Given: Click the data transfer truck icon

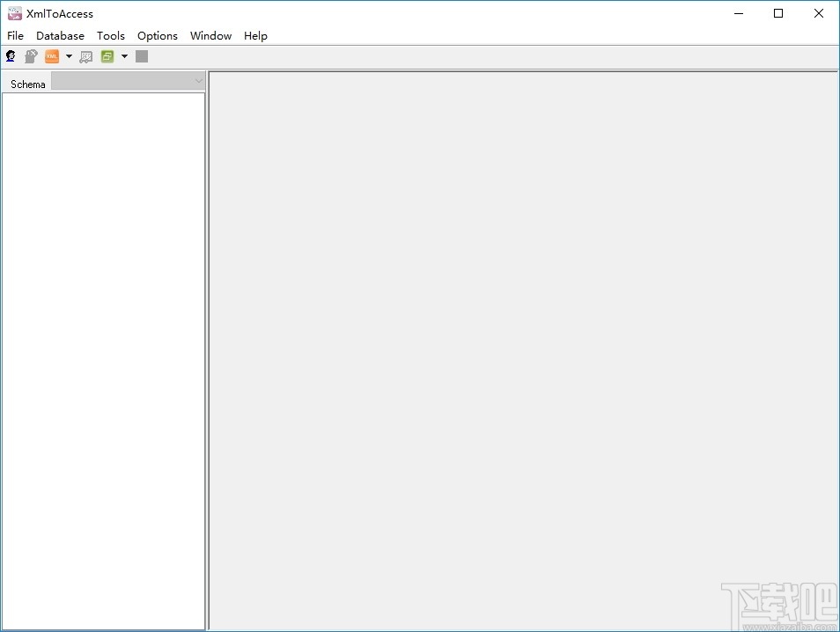Looking at the screenshot, I should point(85,55).
